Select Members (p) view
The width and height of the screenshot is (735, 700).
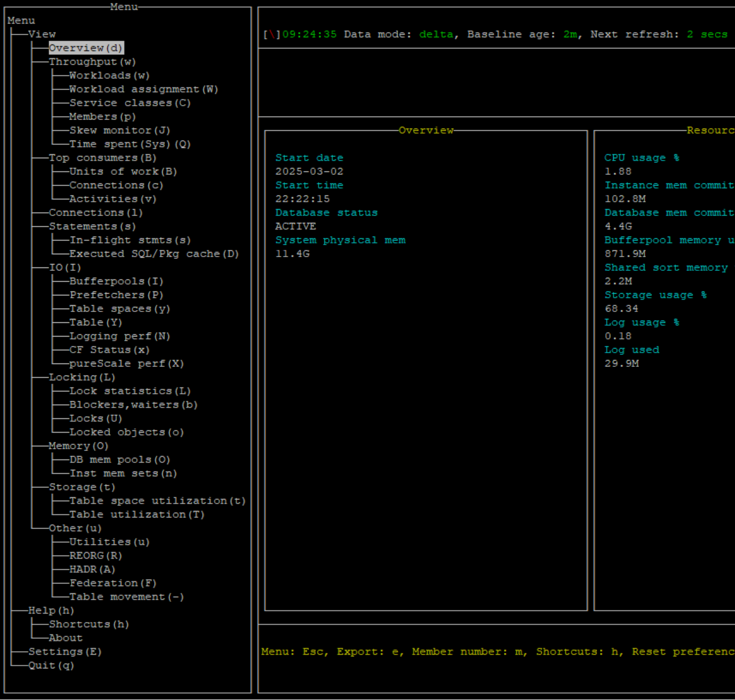coord(103,117)
